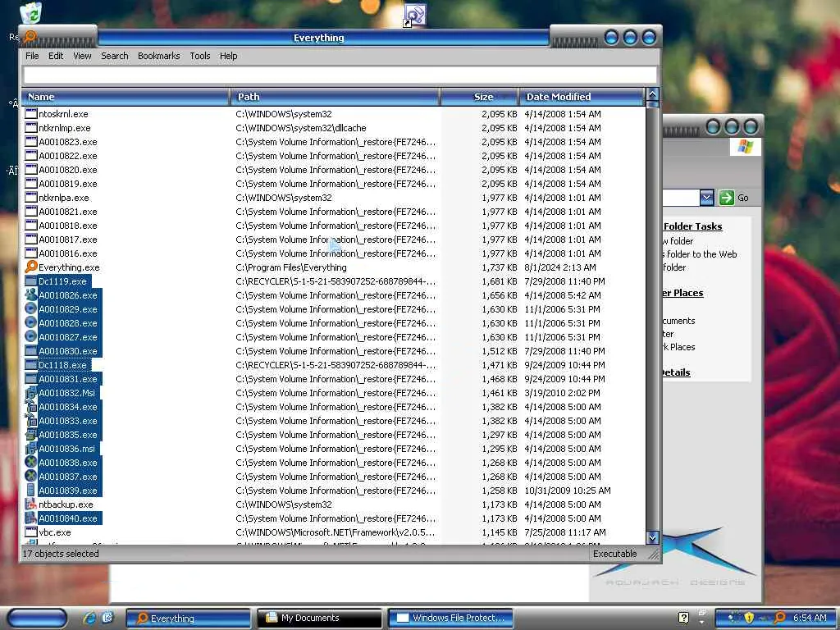Click the date 10/31/2009 10:25 AM
Image resolution: width=840 pixels, height=630 pixels.
(568, 491)
